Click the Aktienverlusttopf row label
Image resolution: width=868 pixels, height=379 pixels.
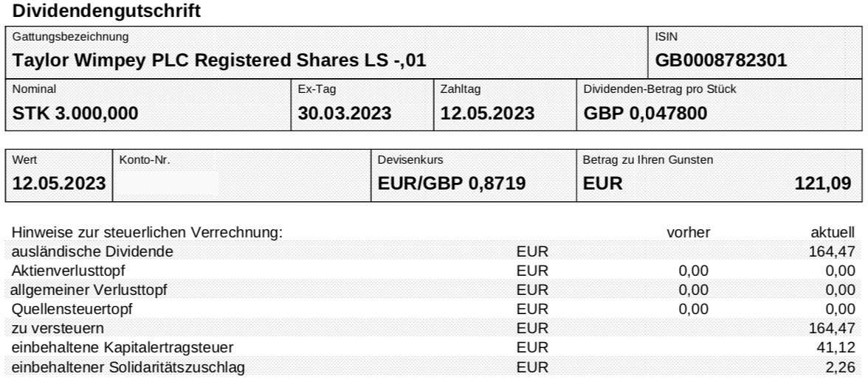tap(68, 271)
